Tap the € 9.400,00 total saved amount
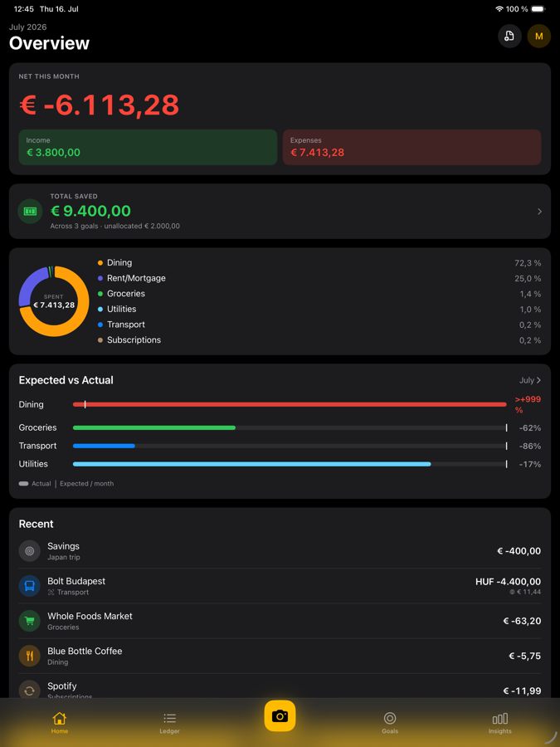Viewport: 560px width, 747px height. [x=90, y=211]
